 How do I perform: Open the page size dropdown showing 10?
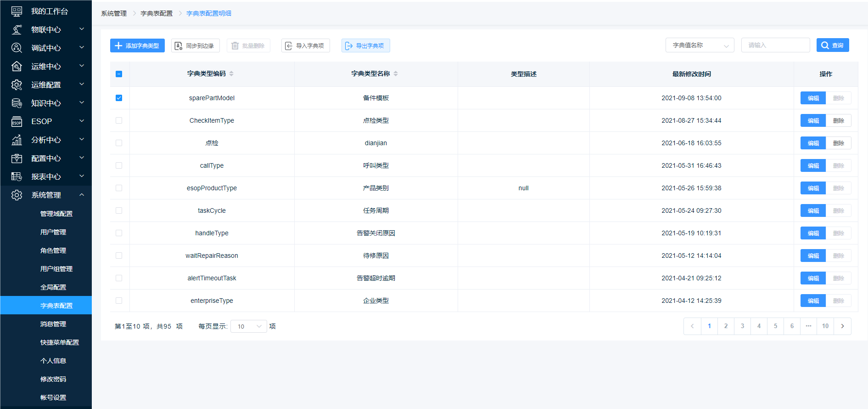tap(248, 326)
